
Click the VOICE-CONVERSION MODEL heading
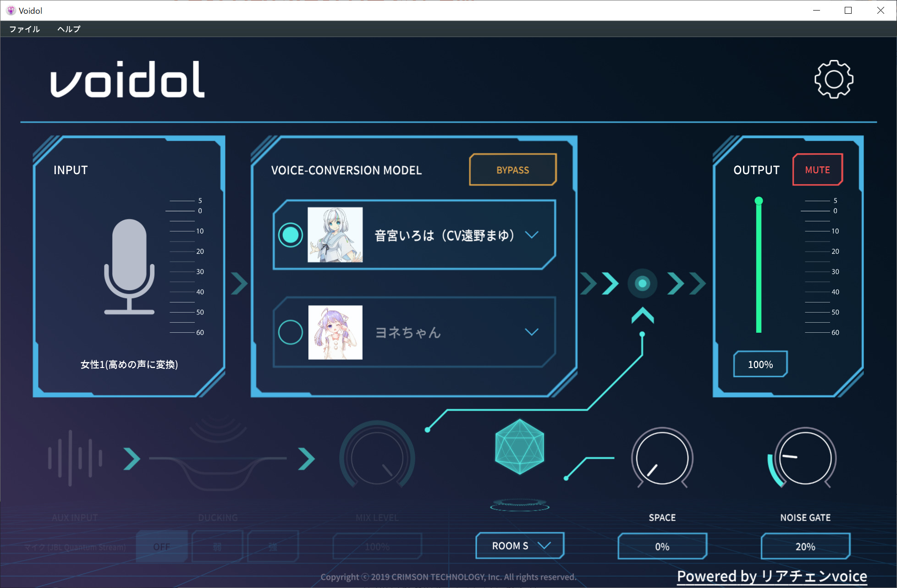[x=347, y=170]
